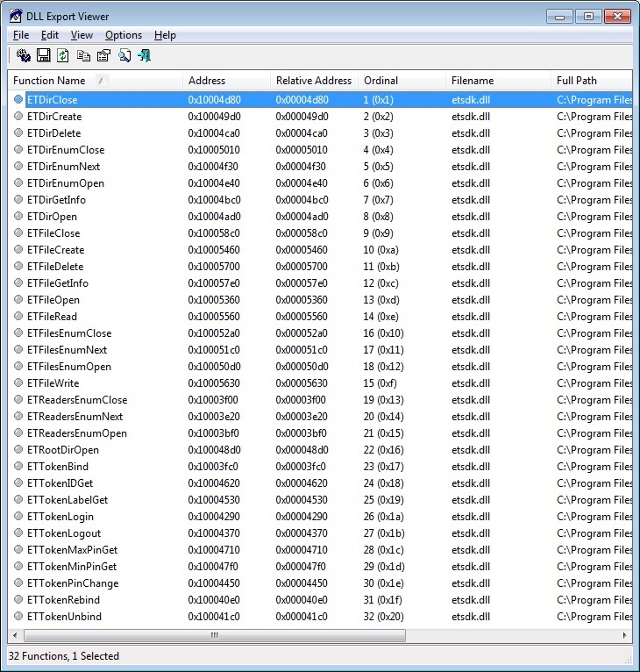Open the Help menu
The height and width of the screenshot is (672, 640).
point(165,35)
